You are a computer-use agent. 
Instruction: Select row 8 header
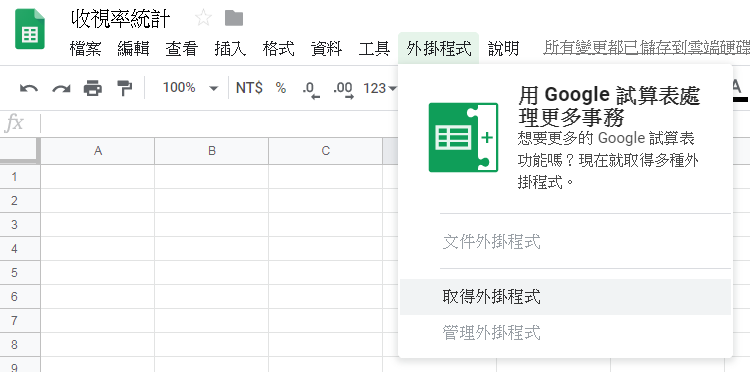(x=20, y=344)
